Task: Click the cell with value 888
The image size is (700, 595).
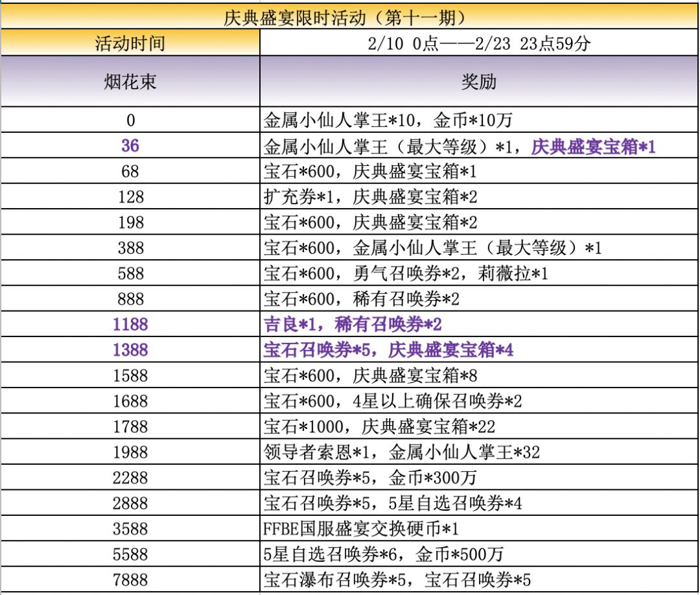Action: pyautogui.click(x=130, y=299)
